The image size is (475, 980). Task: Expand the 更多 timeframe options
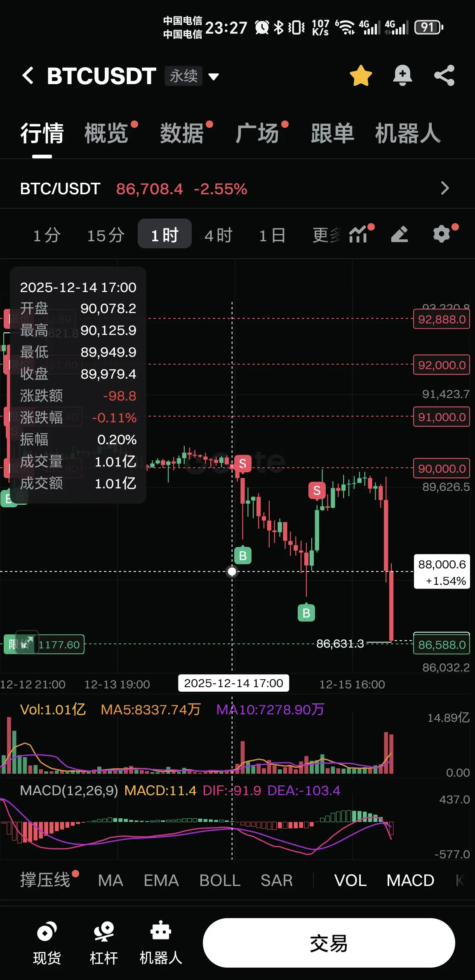326,235
